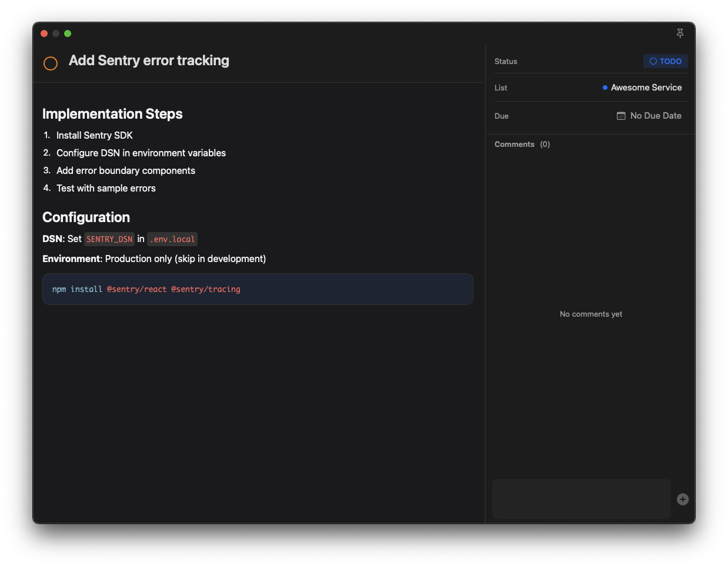Click the list item Install Sentry SDK
This screenshot has width=728, height=567.
tap(94, 135)
